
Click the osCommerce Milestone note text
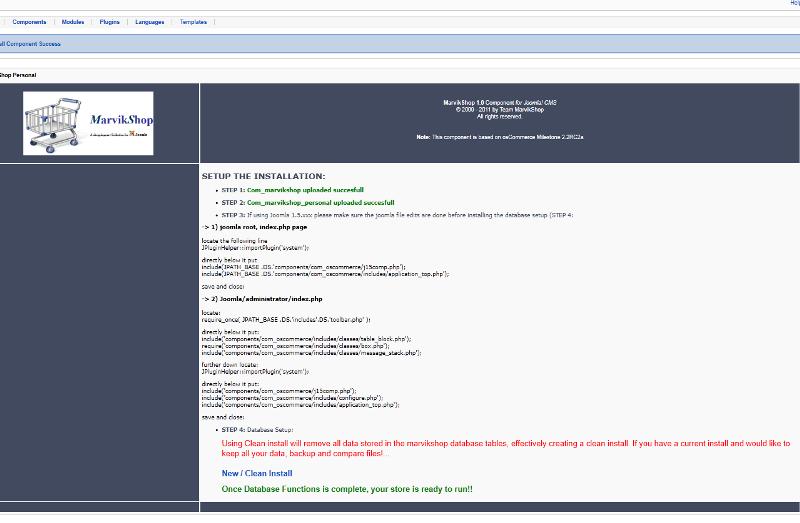point(499,137)
